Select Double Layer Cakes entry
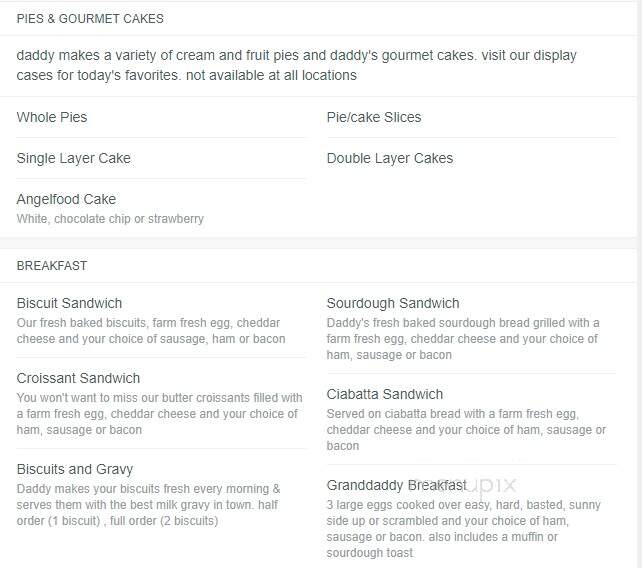 [389, 158]
